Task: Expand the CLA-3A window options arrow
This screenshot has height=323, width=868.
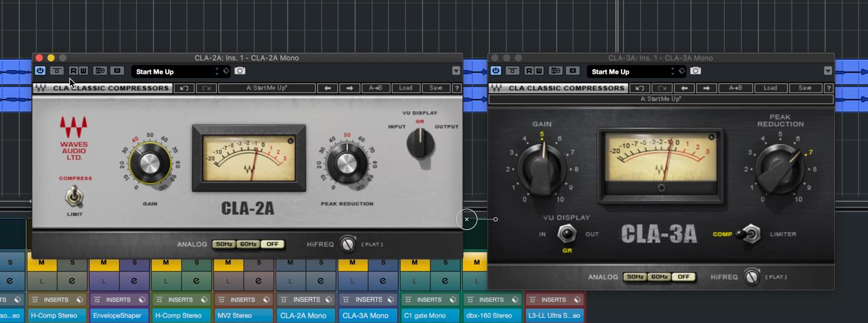Action: tap(828, 71)
